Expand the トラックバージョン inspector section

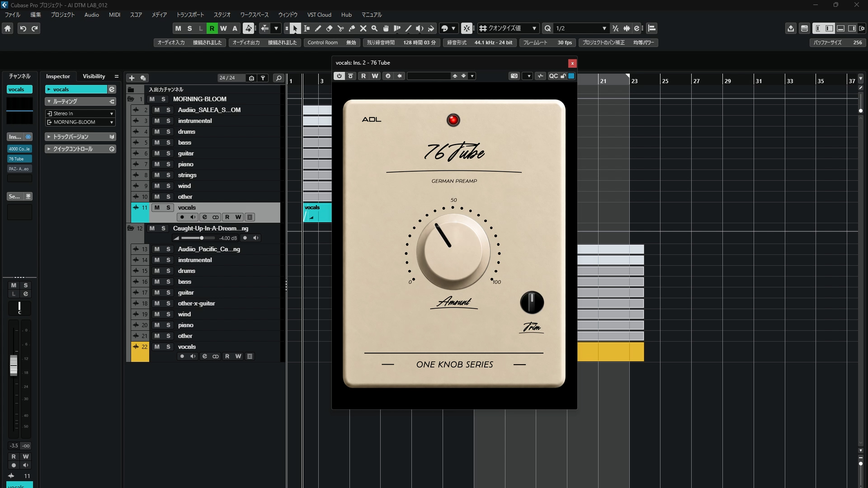[80, 136]
